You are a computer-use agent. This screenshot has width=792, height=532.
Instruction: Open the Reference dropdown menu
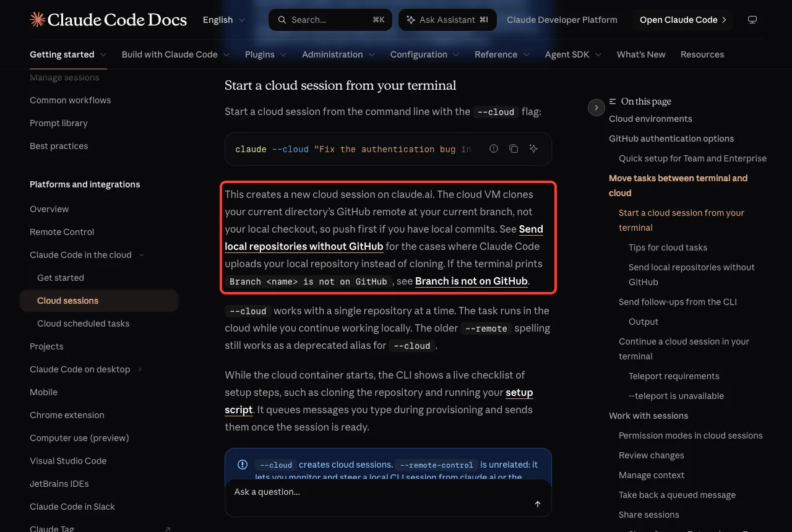coord(502,54)
